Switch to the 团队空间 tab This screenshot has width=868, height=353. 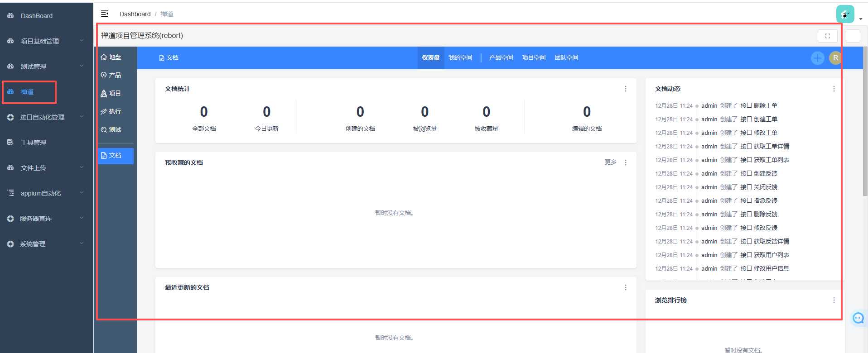pyautogui.click(x=566, y=58)
